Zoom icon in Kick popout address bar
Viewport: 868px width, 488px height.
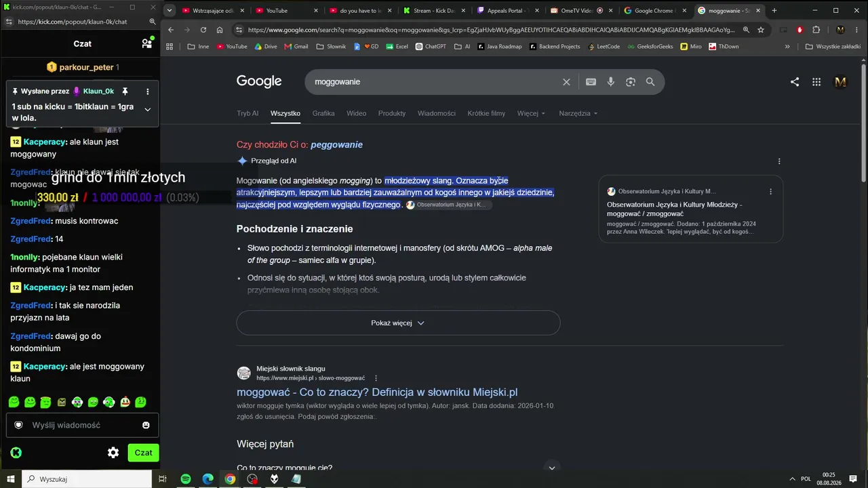[x=153, y=22]
